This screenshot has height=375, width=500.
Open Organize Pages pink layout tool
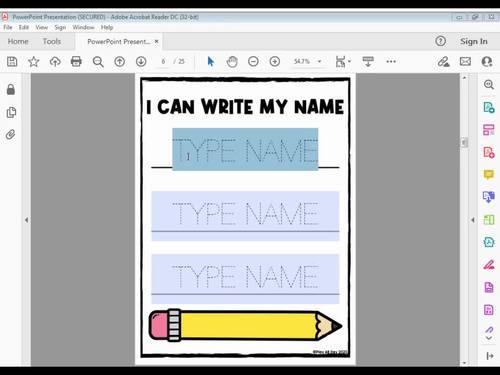tap(489, 130)
